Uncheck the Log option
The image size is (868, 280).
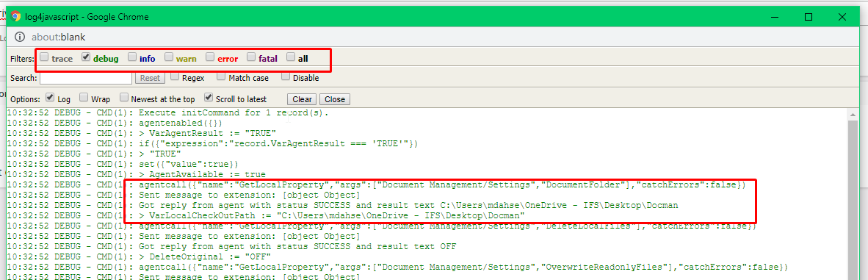(x=50, y=98)
